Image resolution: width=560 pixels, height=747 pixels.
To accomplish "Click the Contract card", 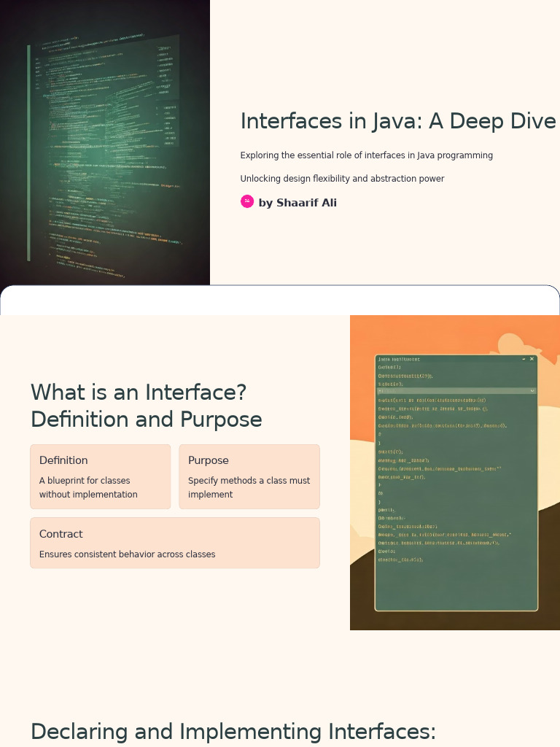I will 175,543.
